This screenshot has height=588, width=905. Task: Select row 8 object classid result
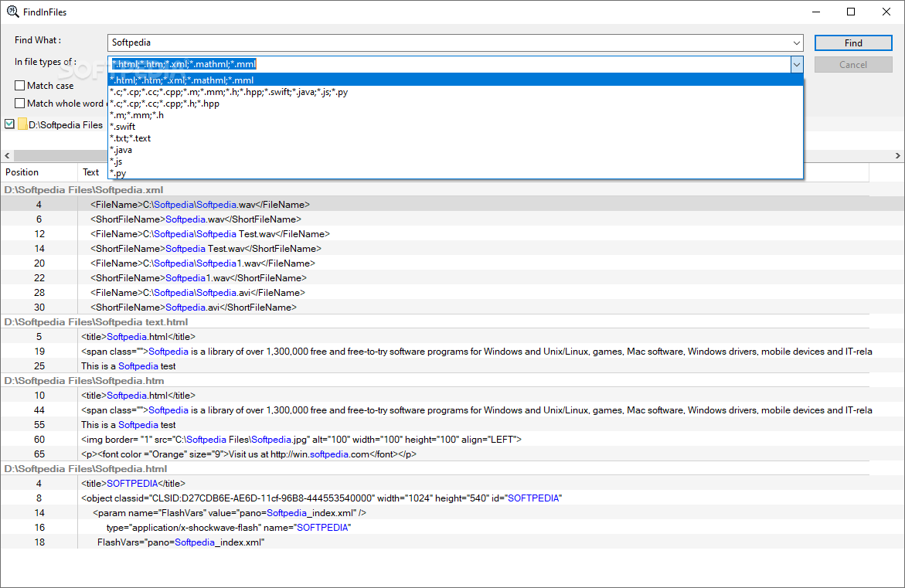pyautogui.click(x=453, y=498)
